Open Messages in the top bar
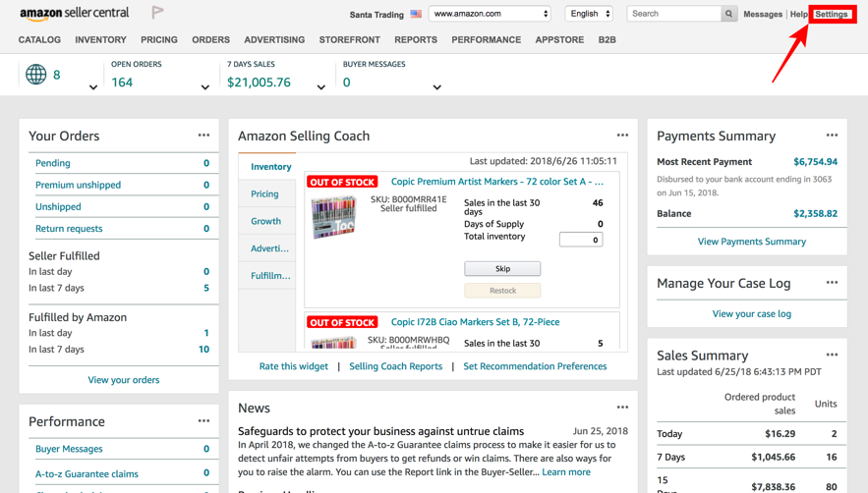The width and height of the screenshot is (868, 493). [763, 15]
